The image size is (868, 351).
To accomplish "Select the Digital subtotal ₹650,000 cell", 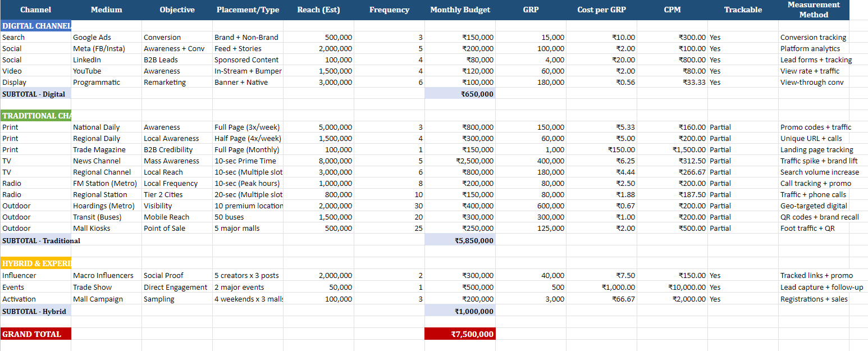I will point(460,94).
